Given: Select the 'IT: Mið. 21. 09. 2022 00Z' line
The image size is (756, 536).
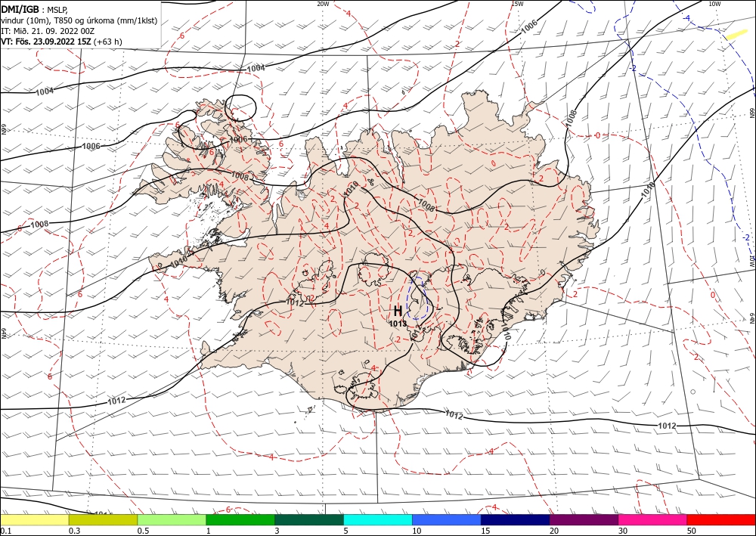Looking at the screenshot, I should coord(47,31).
